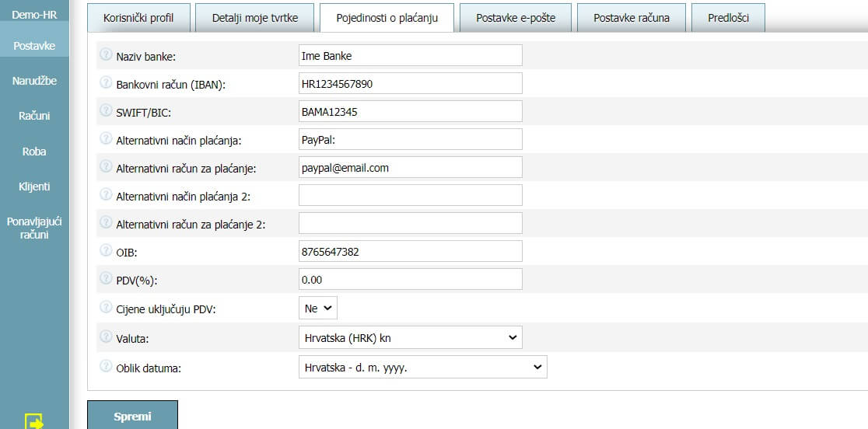The height and width of the screenshot is (429, 868).
Task: Click help icon beside SWIFT/BIC
Action: [106, 110]
